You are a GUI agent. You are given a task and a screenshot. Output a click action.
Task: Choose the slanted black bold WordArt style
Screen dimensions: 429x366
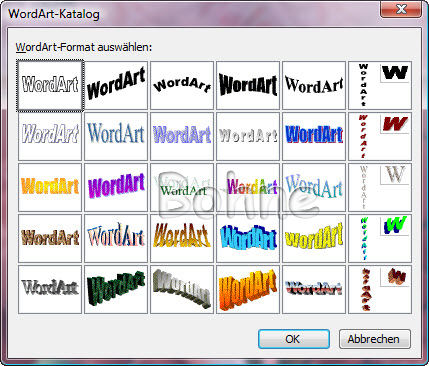(116, 85)
